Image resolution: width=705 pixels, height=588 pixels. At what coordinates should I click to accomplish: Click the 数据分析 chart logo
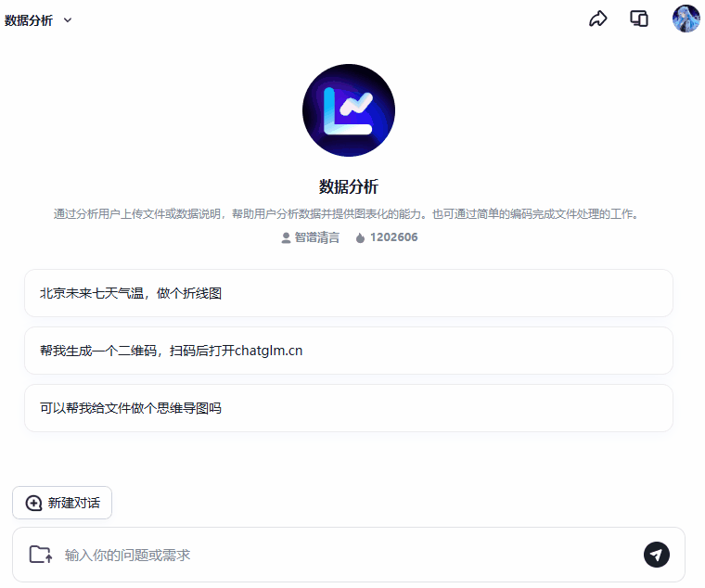click(349, 110)
